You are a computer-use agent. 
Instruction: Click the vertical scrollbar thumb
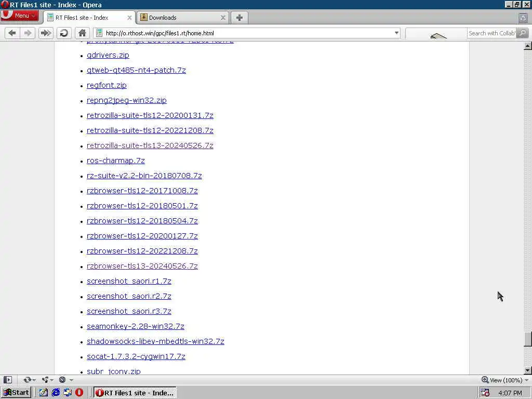(528, 339)
